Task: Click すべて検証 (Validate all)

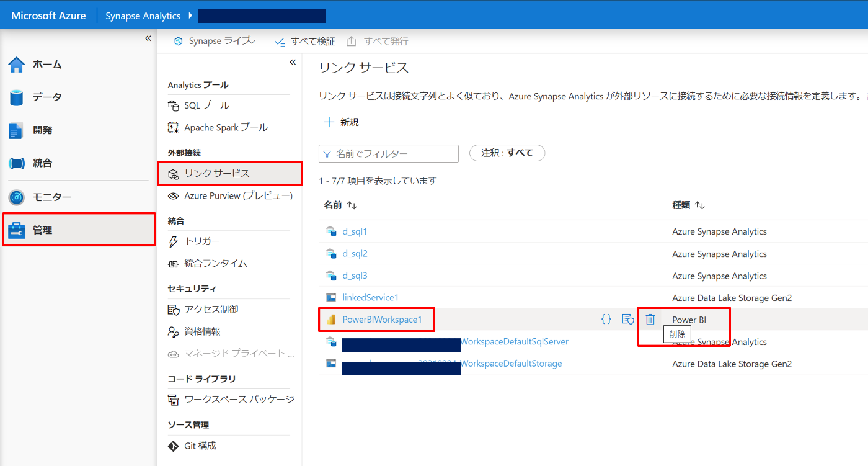Action: [x=304, y=42]
